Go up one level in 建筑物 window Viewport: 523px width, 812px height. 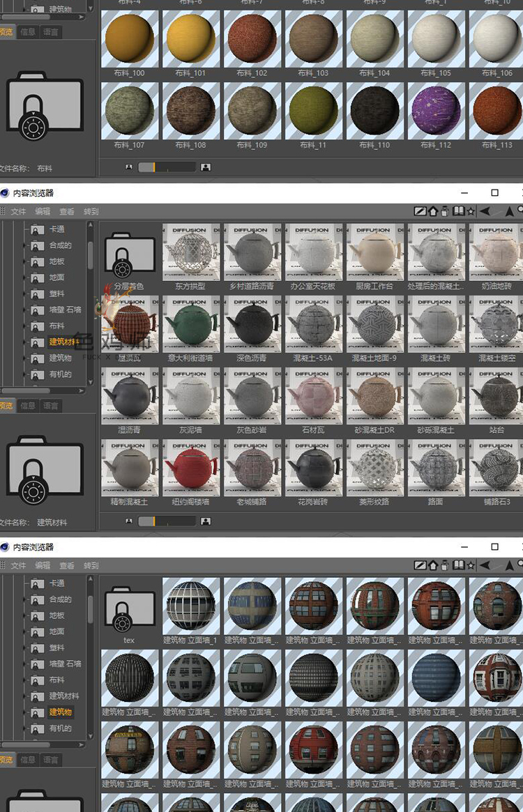[x=509, y=565]
